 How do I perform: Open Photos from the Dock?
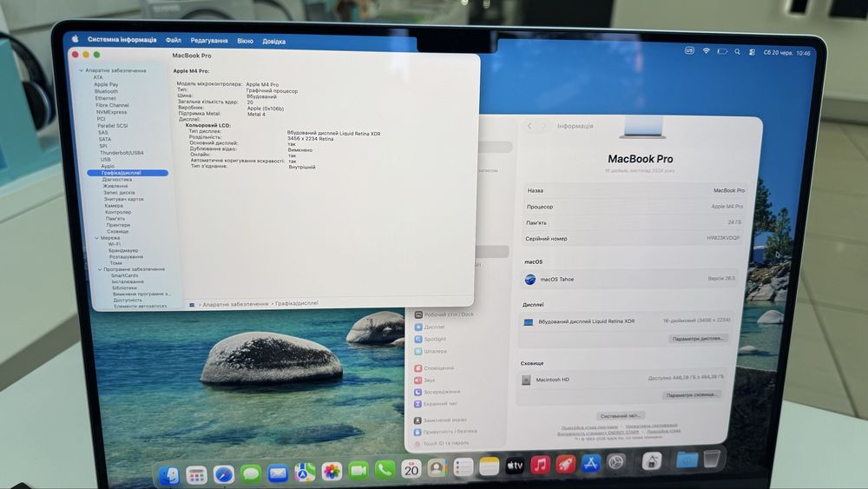coord(332,472)
